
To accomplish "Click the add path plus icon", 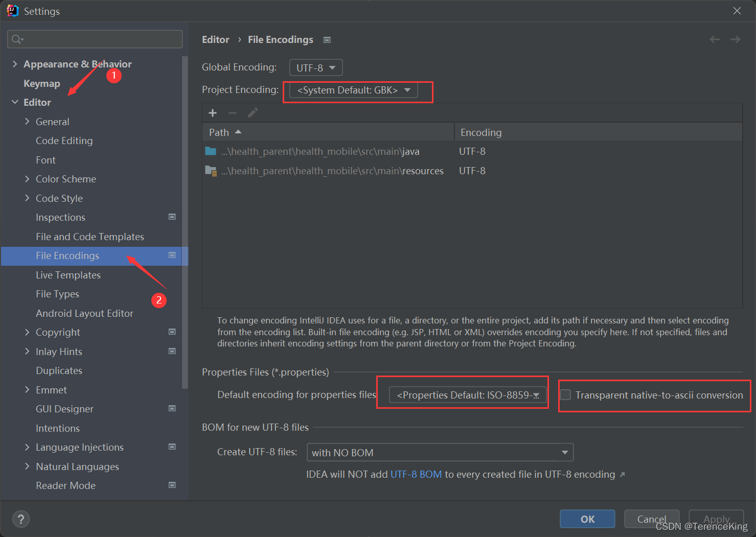I will (x=213, y=113).
